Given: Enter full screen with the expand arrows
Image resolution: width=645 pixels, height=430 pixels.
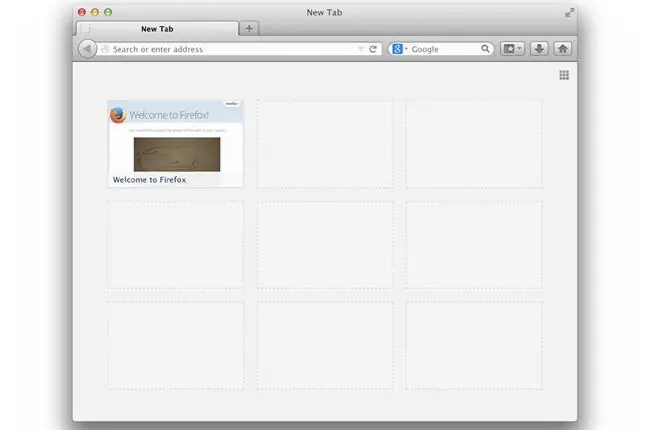Looking at the screenshot, I should tap(569, 13).
